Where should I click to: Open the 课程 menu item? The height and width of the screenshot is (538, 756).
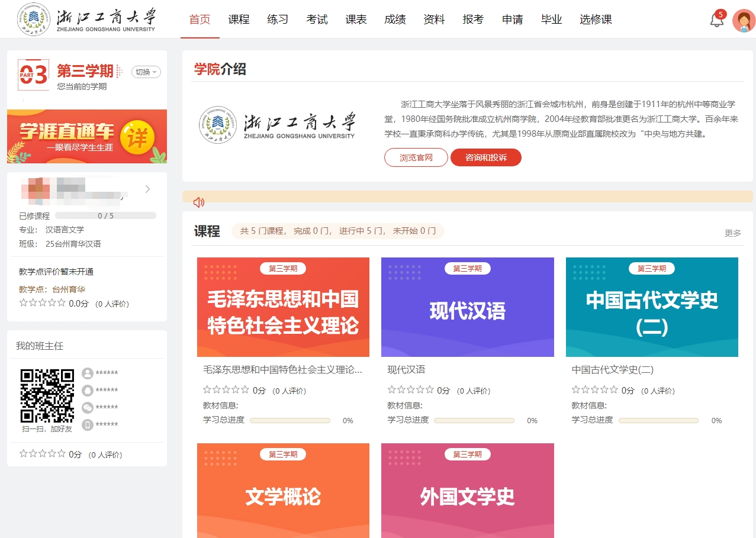click(x=239, y=20)
